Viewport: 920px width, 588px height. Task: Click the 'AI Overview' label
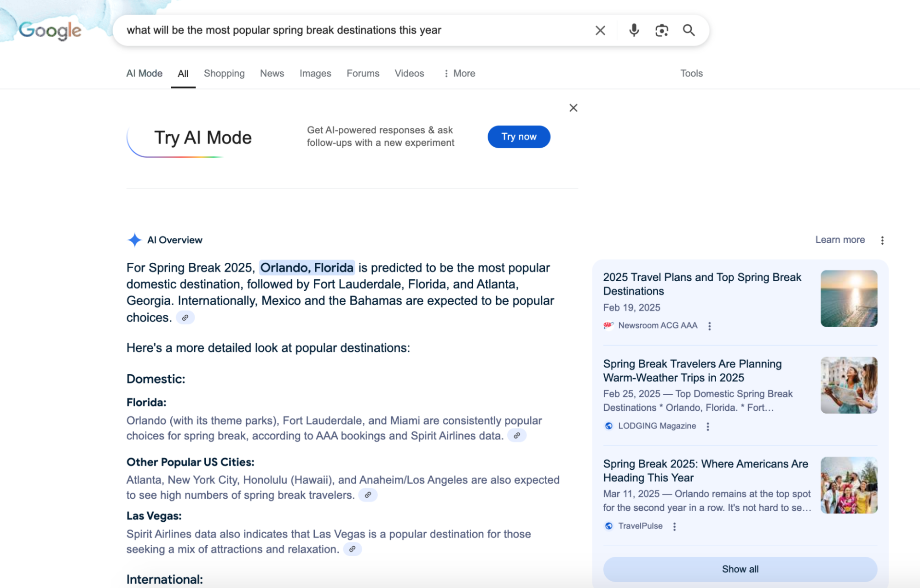click(x=174, y=240)
